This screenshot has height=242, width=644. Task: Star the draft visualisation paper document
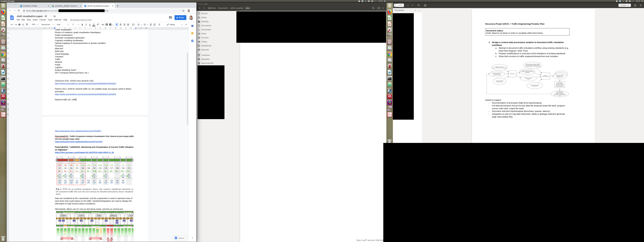click(x=51, y=16)
